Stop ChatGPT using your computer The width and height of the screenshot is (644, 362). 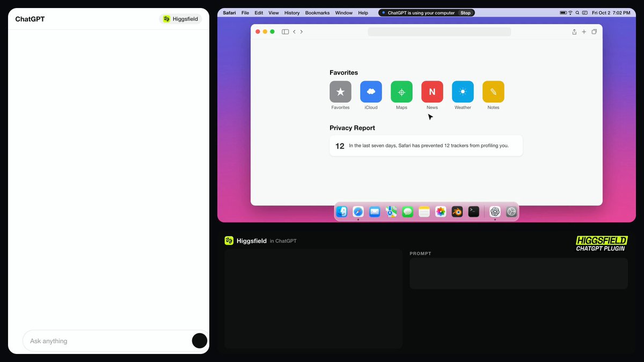pos(465,13)
